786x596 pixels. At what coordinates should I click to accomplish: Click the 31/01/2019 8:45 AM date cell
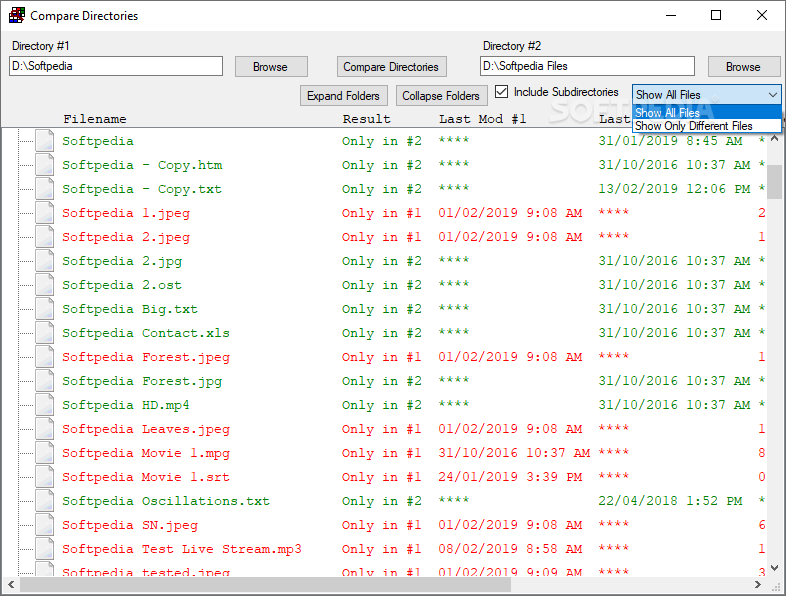click(671, 141)
